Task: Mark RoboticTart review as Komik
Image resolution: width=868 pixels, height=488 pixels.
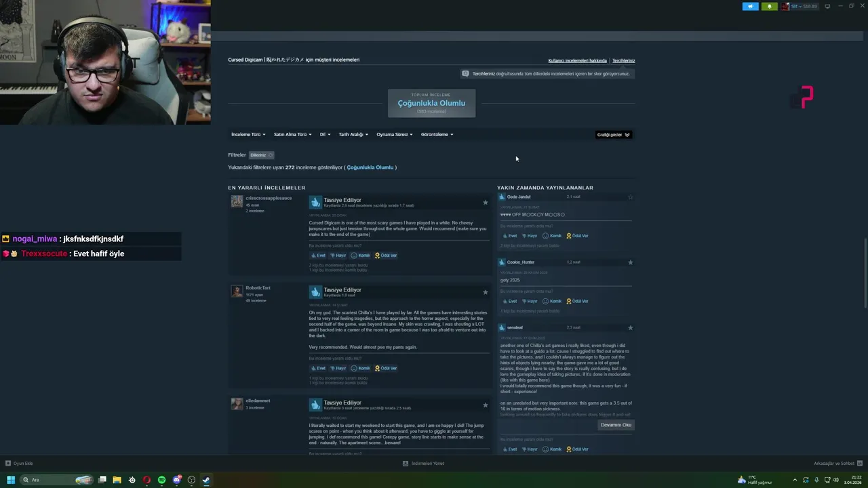Action: (360, 368)
